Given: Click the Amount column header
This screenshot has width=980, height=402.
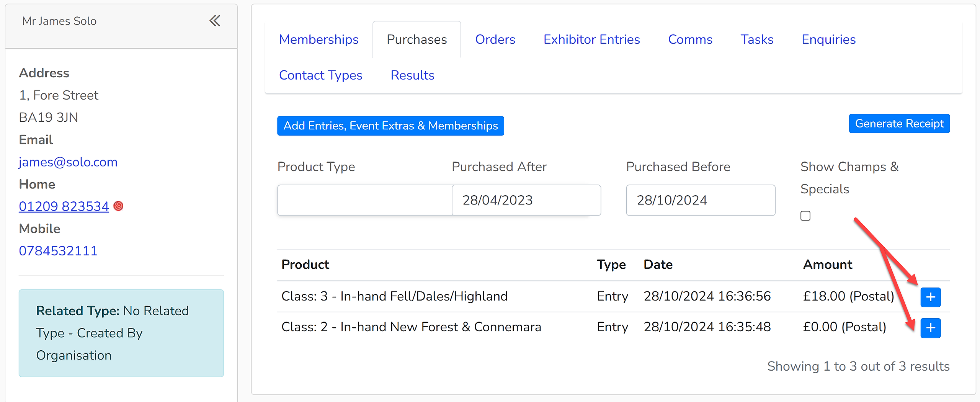Looking at the screenshot, I should coord(828,265).
